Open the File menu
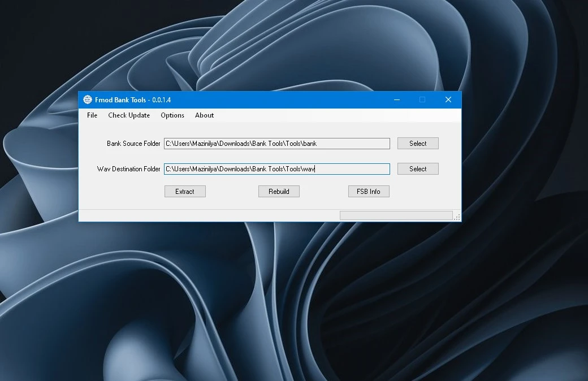588x381 pixels. point(92,115)
